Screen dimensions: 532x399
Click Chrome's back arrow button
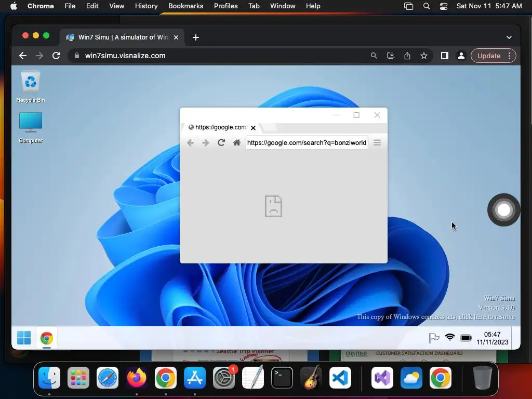tap(23, 56)
